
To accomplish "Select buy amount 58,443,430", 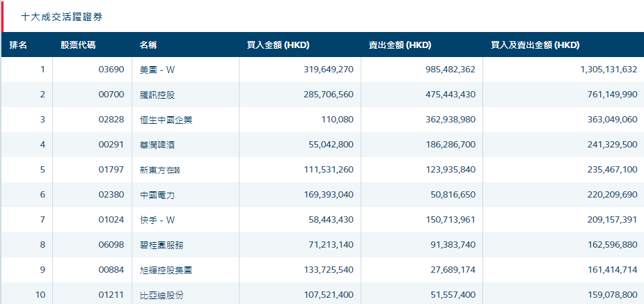I will pos(331,220).
